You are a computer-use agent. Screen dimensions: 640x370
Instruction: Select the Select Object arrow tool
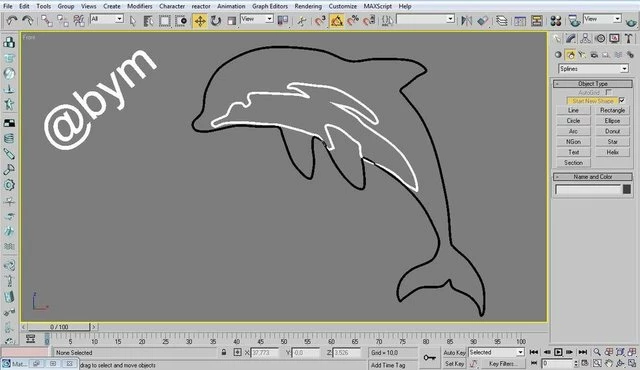[x=133, y=20]
